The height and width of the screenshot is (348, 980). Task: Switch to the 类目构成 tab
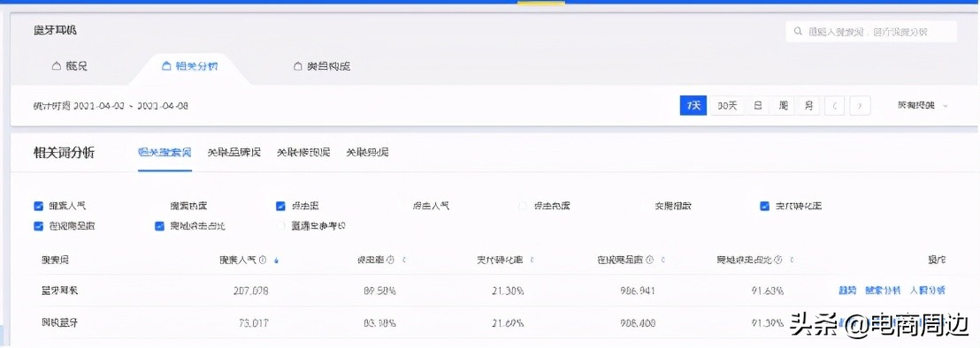[321, 65]
